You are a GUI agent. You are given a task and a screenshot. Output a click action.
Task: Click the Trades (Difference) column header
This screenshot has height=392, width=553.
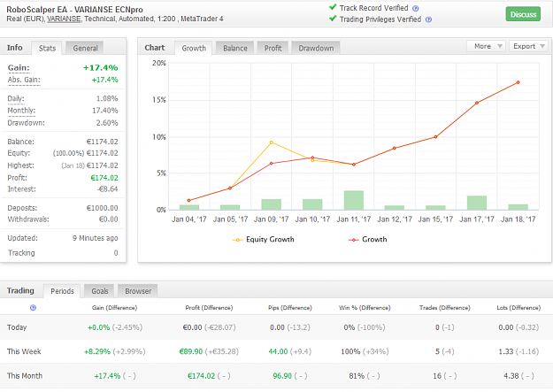click(444, 308)
